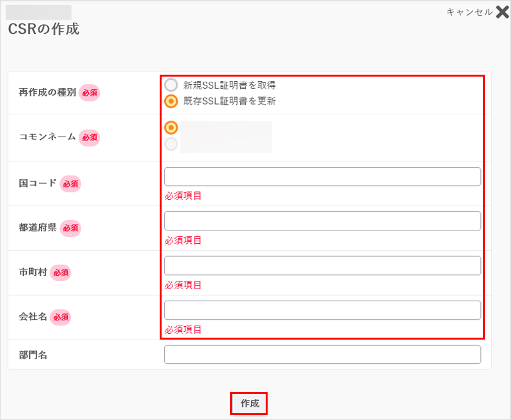Click the 必須 badge beside 会社名
This screenshot has width=511, height=420.
61,317
